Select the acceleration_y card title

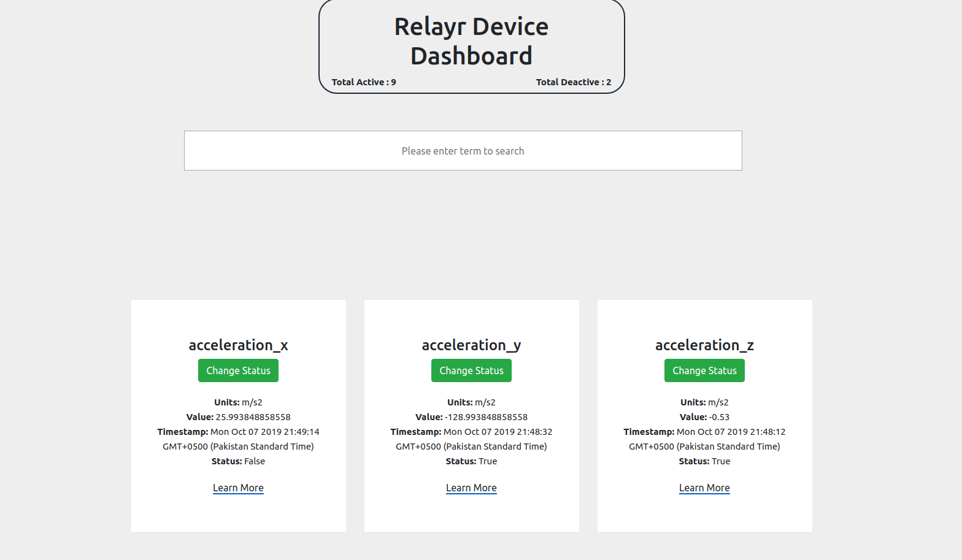click(471, 345)
